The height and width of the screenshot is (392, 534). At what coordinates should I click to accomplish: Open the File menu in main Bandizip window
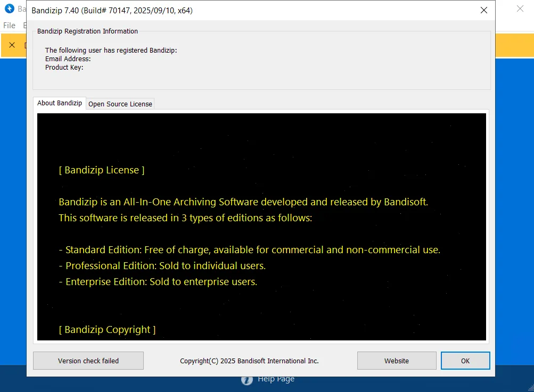click(x=9, y=26)
